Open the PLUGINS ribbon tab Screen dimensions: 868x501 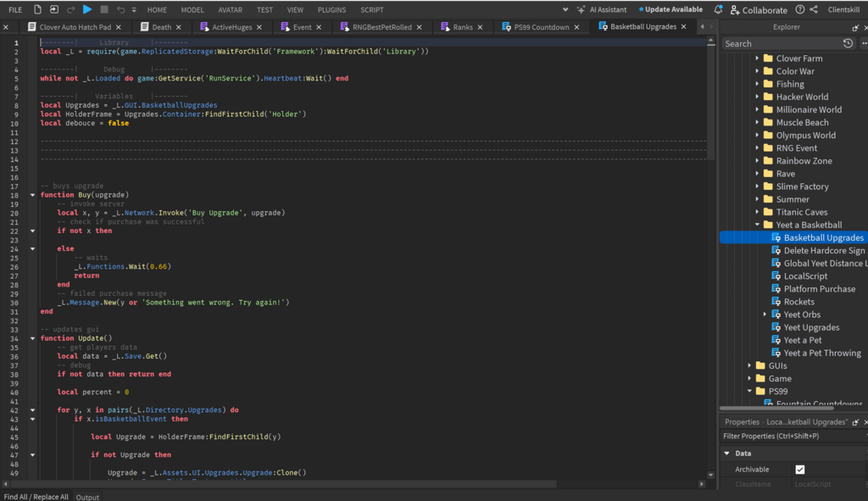tap(331, 10)
